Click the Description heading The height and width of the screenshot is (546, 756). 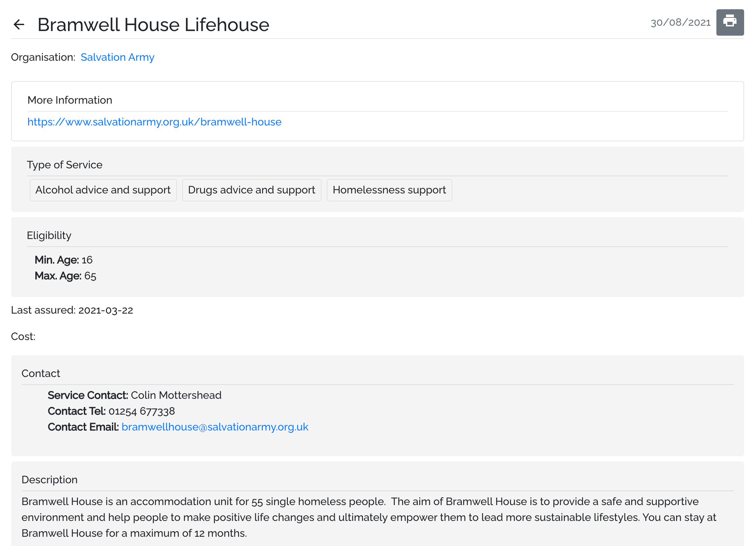tap(49, 480)
